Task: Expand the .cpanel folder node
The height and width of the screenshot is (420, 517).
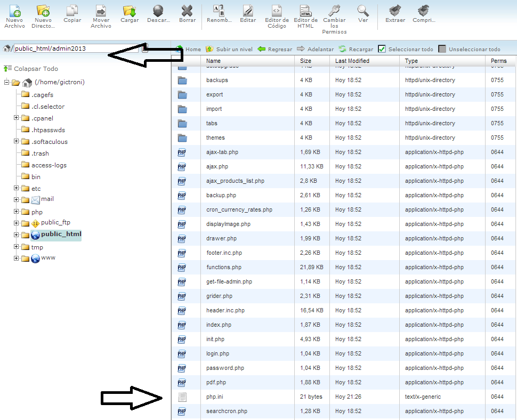Action: 16,118
